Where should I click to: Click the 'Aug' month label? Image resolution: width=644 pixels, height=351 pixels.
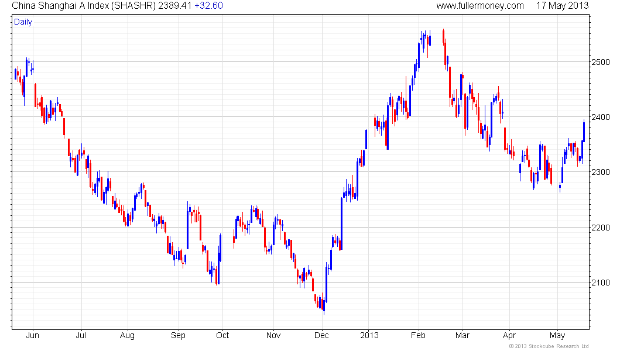[x=127, y=336]
